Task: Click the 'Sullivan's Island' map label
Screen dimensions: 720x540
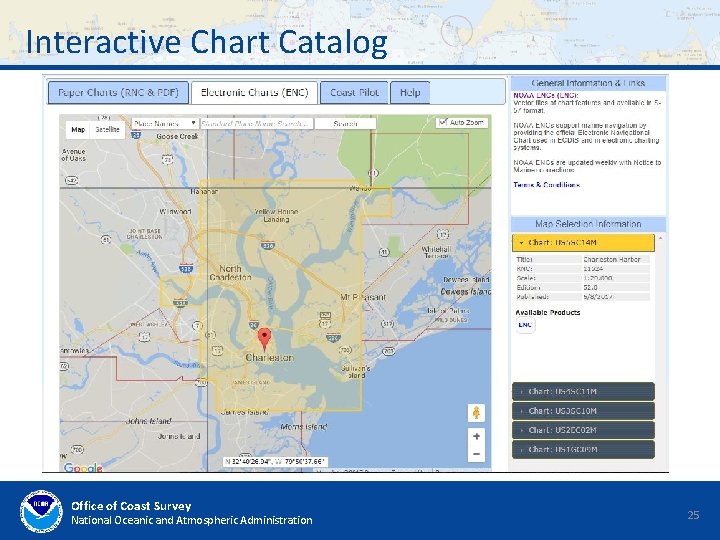Action: click(356, 372)
